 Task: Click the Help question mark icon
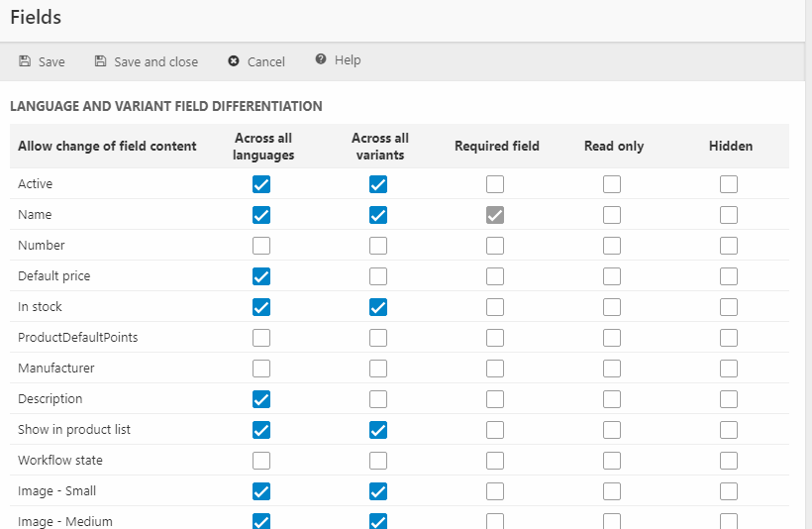(321, 60)
